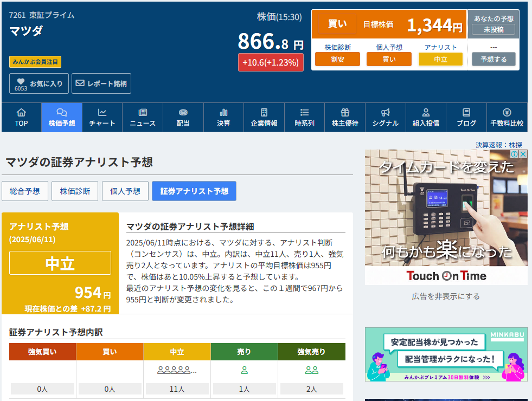Screen dimensions: 532x401
Task: Open the 組入投信 tab
Action: (426, 117)
